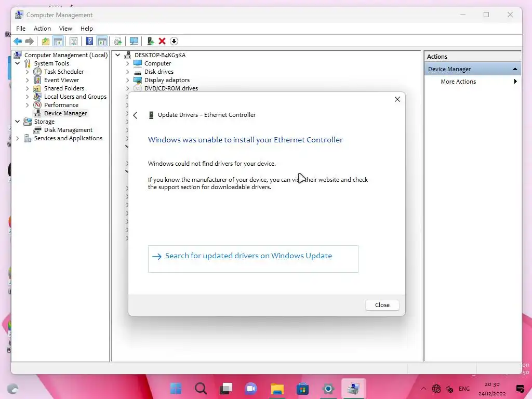Toggle Show/Hide Console Tree toolbar icon
Image resolution: width=532 pixels, height=399 pixels.
58,42
